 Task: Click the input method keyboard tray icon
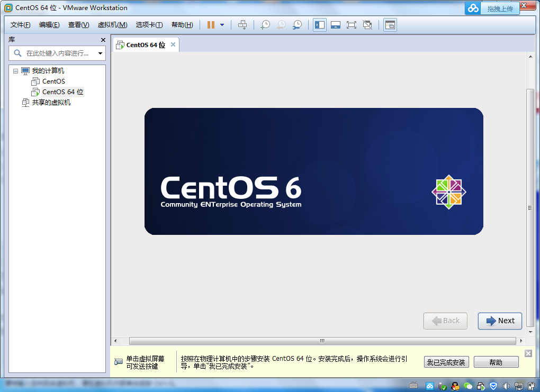click(x=413, y=386)
